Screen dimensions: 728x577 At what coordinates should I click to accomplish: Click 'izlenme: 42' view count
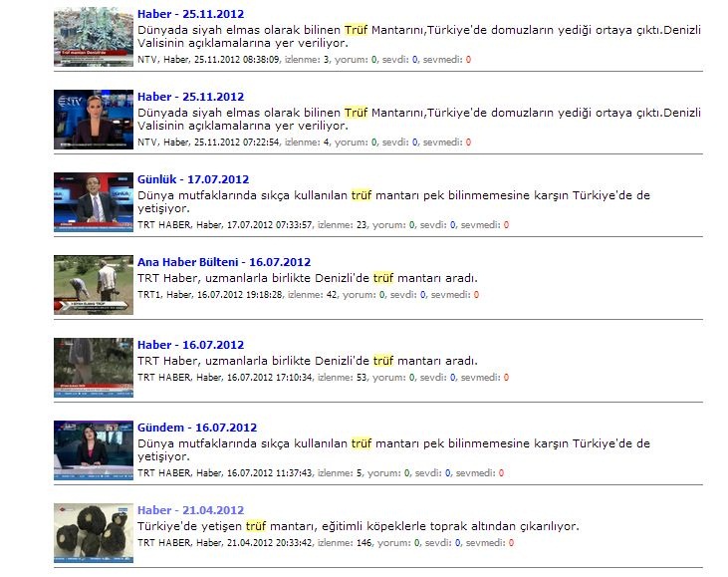coord(313,295)
